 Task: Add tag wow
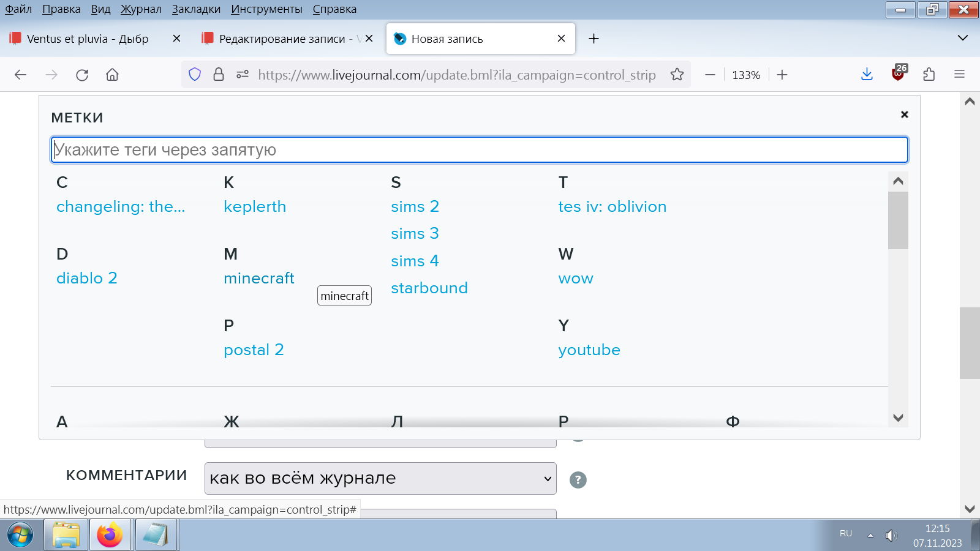pos(576,278)
